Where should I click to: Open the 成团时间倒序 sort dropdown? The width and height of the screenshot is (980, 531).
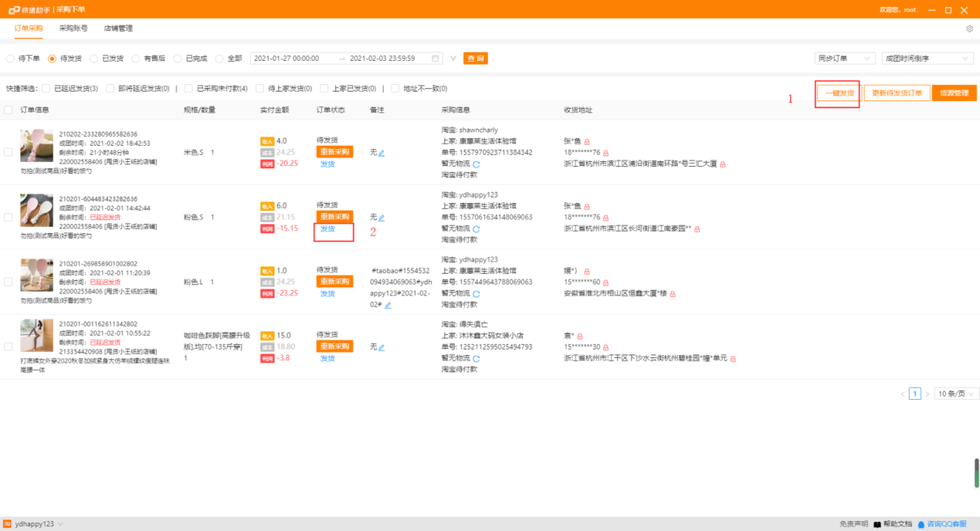(x=926, y=58)
